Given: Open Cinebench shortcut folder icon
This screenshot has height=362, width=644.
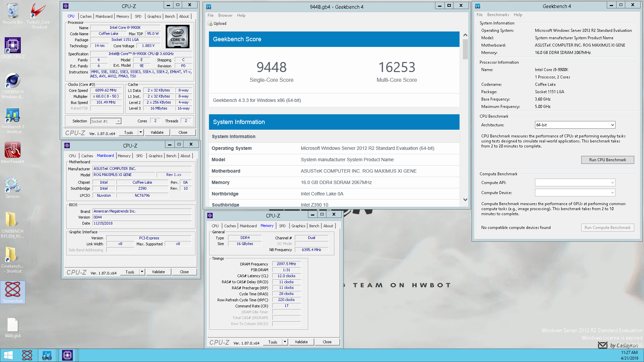Looking at the screenshot, I should click(13, 260).
